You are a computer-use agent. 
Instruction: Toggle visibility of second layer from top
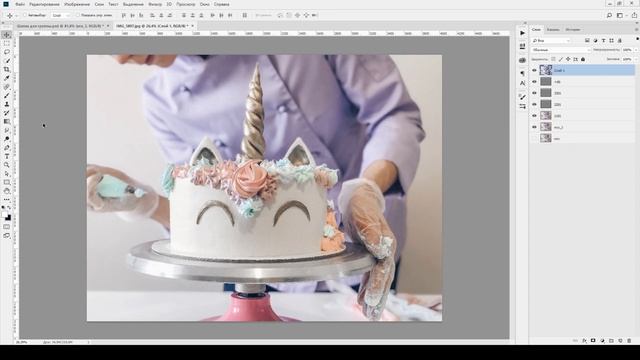pos(534,82)
